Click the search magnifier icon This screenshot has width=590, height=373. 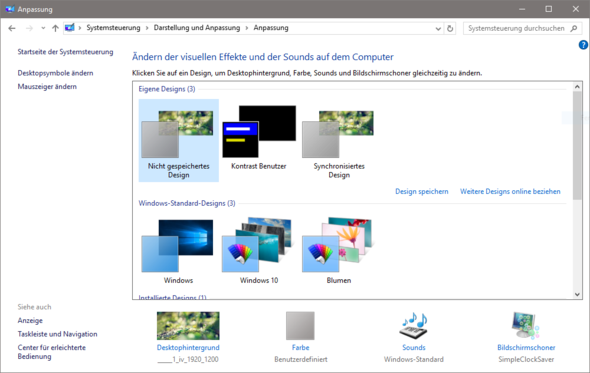574,28
